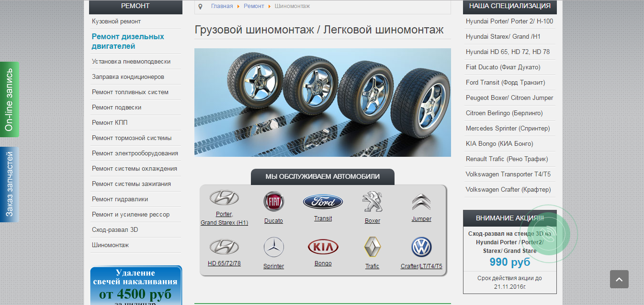Select Ремонт КПП menu item

pos(136,123)
